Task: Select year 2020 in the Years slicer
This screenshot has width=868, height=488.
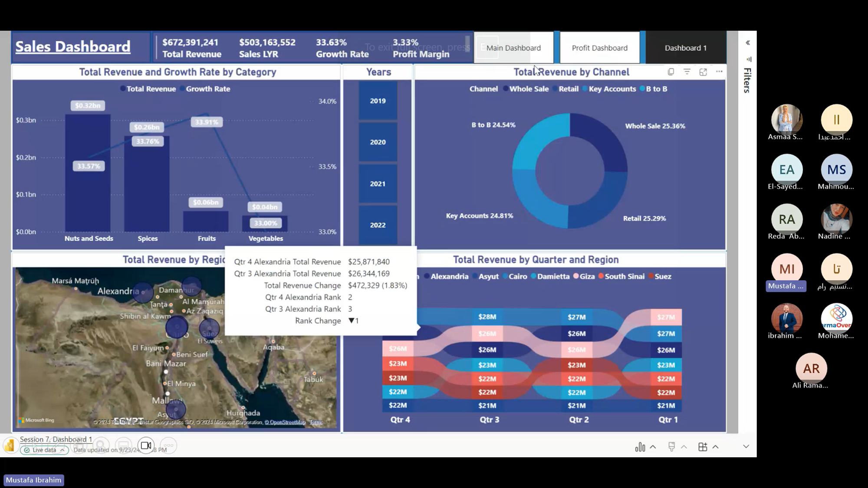Action: pos(378,142)
